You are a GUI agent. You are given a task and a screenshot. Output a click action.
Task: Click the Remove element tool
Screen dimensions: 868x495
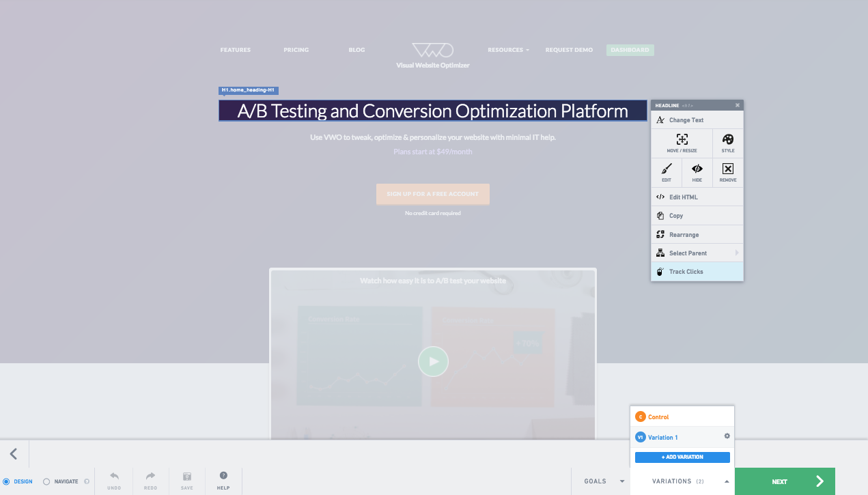[728, 173]
